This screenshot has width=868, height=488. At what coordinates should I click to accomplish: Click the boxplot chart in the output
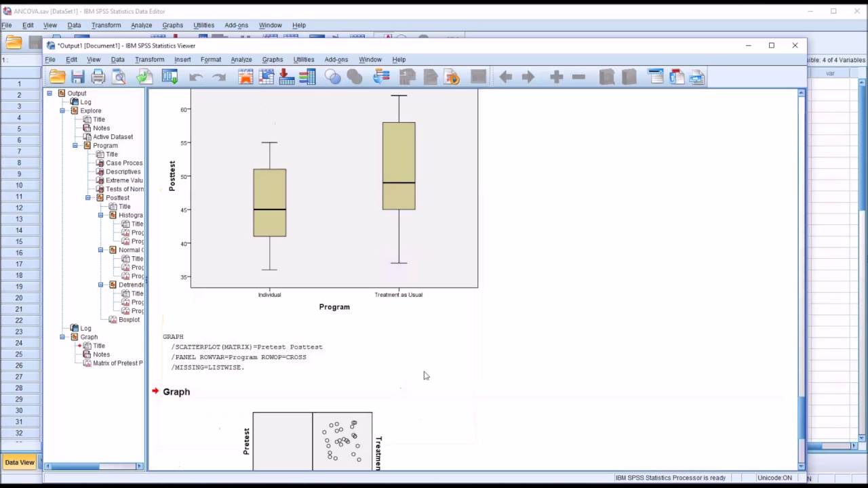(x=322, y=201)
